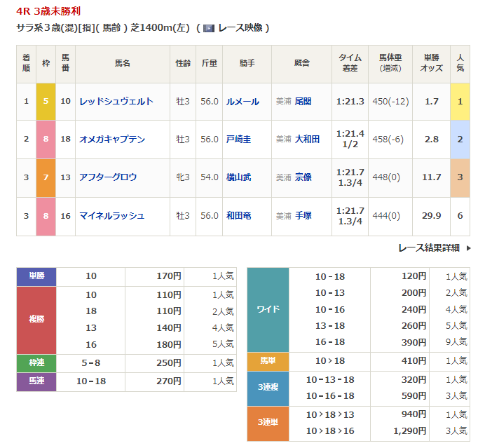The width and height of the screenshot is (485, 448).
Task: Open jockey 戸崎圭's profile
Action: point(238,140)
